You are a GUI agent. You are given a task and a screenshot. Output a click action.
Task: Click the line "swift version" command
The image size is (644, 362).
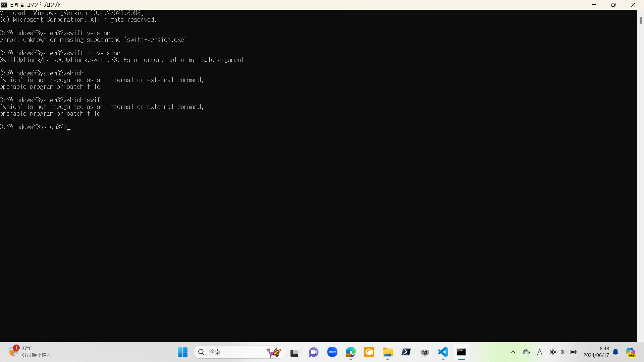(x=89, y=33)
